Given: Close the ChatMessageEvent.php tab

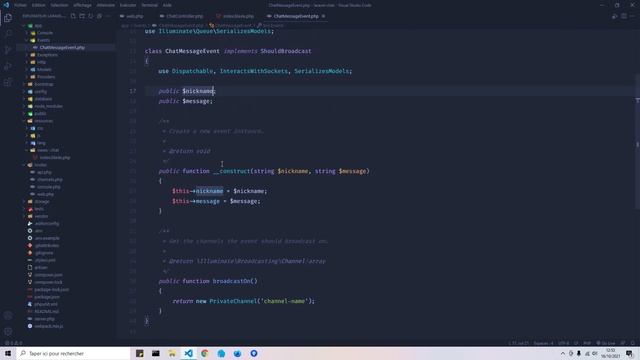Looking at the screenshot, I should click(x=323, y=16).
